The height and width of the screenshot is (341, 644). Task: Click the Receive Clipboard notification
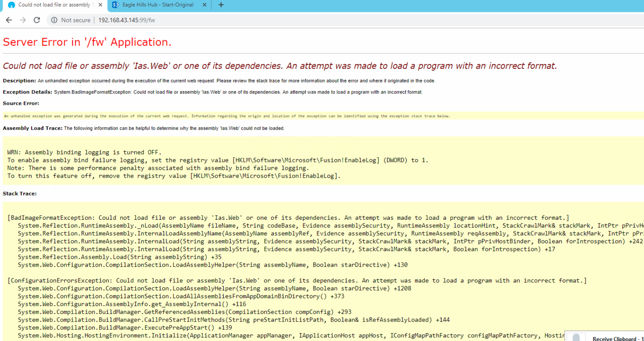point(614,337)
